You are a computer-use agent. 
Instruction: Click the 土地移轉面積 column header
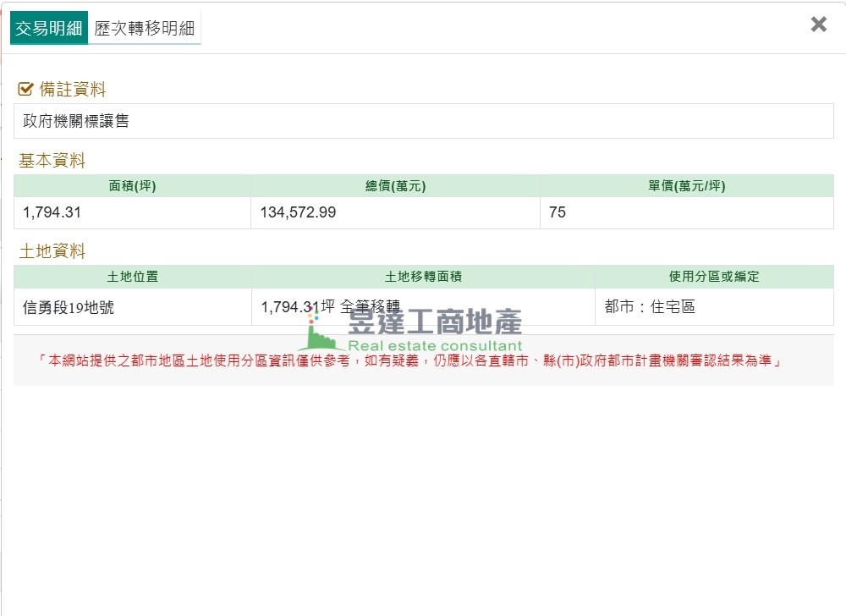(423, 277)
